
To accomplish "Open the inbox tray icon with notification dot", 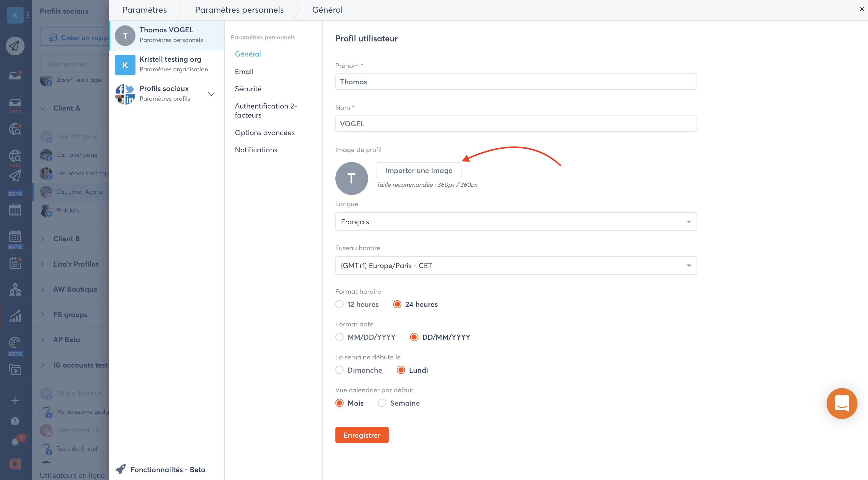I will tap(15, 76).
